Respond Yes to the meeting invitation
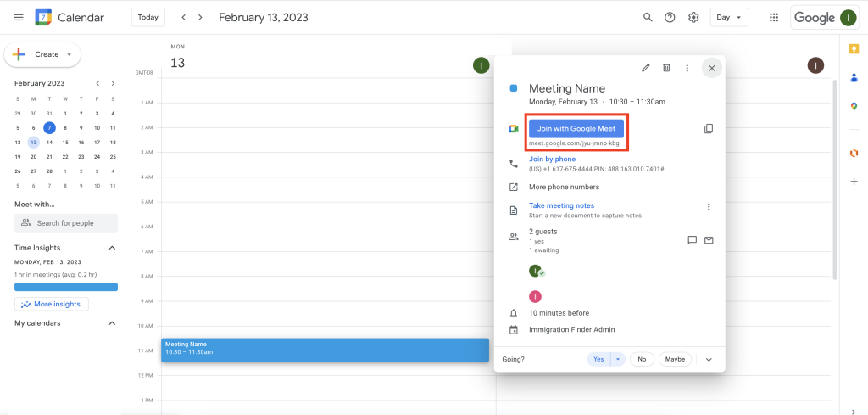Screen dimensions: 868x415 pyautogui.click(x=598, y=359)
